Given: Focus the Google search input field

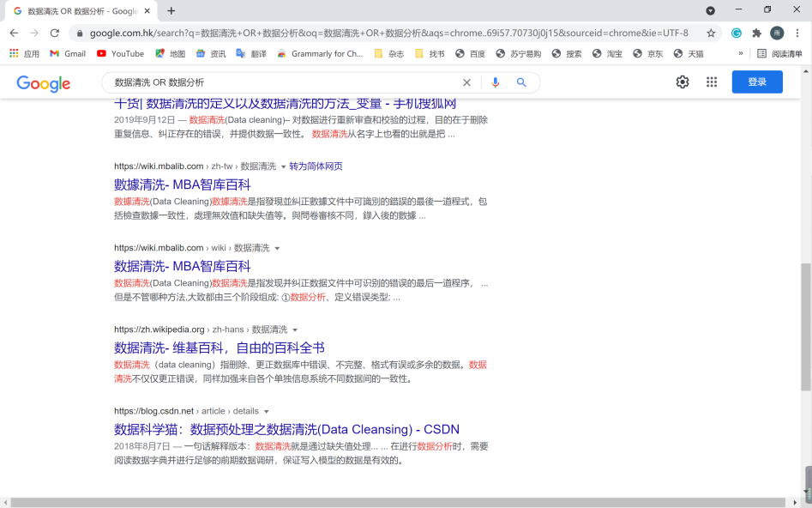Looking at the screenshot, I should (x=285, y=82).
